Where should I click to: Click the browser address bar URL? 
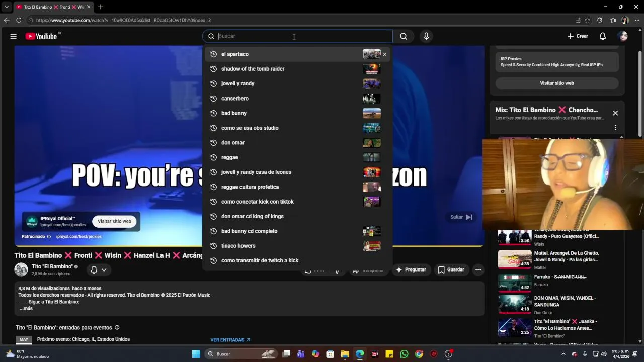(x=123, y=20)
